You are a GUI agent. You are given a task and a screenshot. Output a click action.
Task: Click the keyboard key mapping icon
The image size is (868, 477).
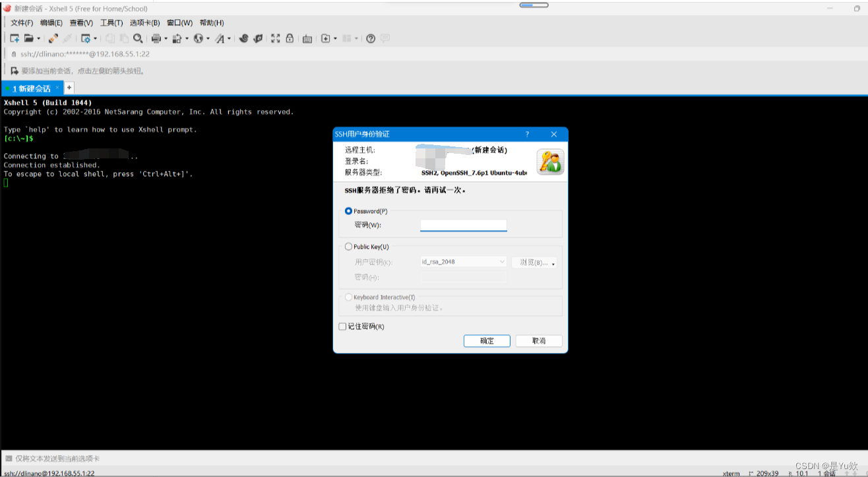pos(307,38)
